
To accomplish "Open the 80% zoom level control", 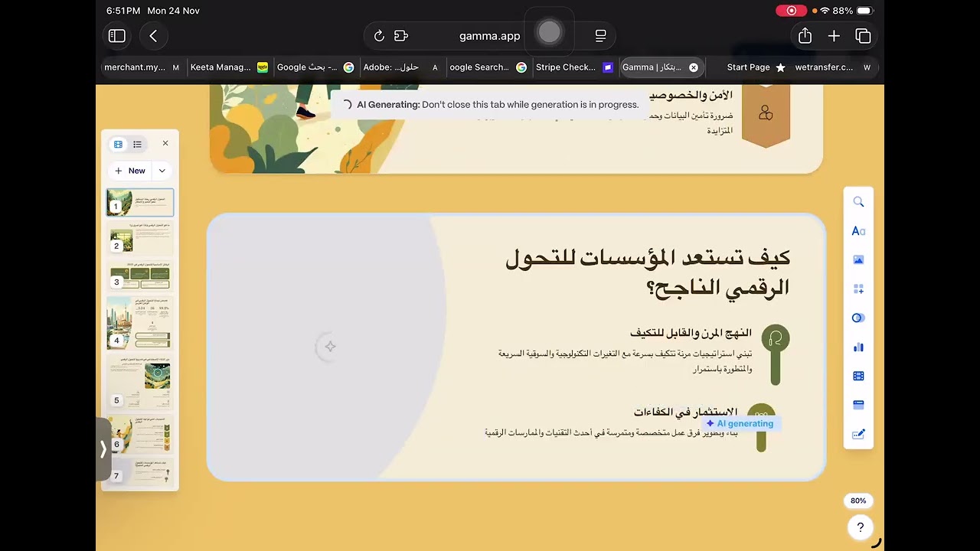I will 858,500.
